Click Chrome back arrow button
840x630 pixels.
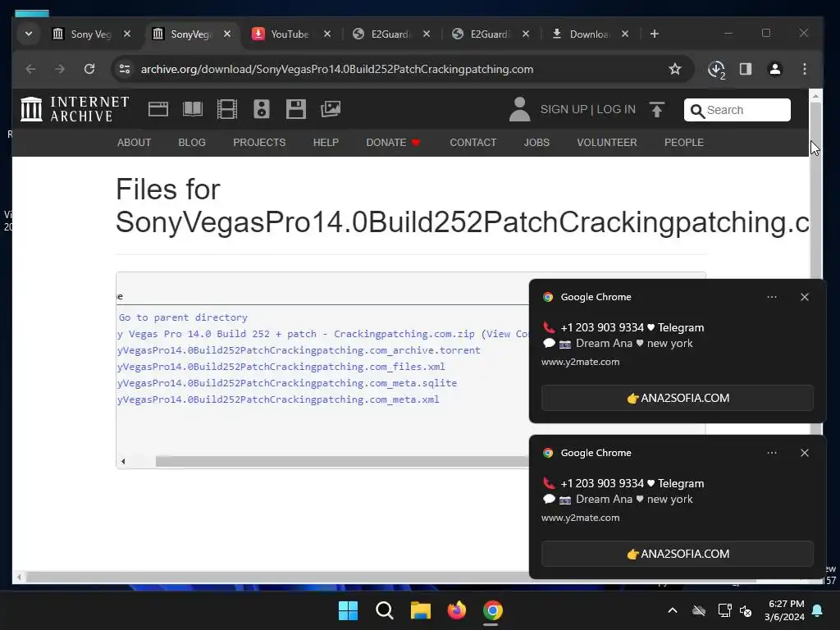(x=30, y=69)
